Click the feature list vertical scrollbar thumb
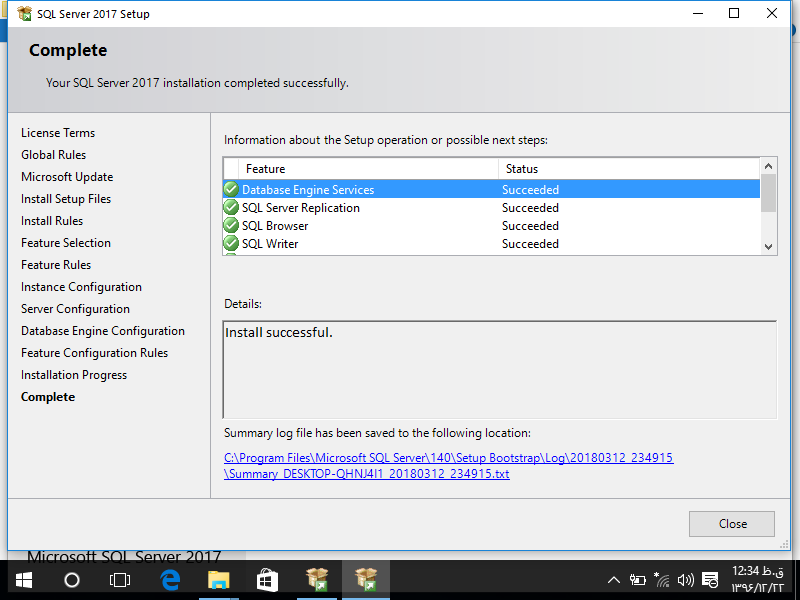800x600 pixels. point(768,192)
